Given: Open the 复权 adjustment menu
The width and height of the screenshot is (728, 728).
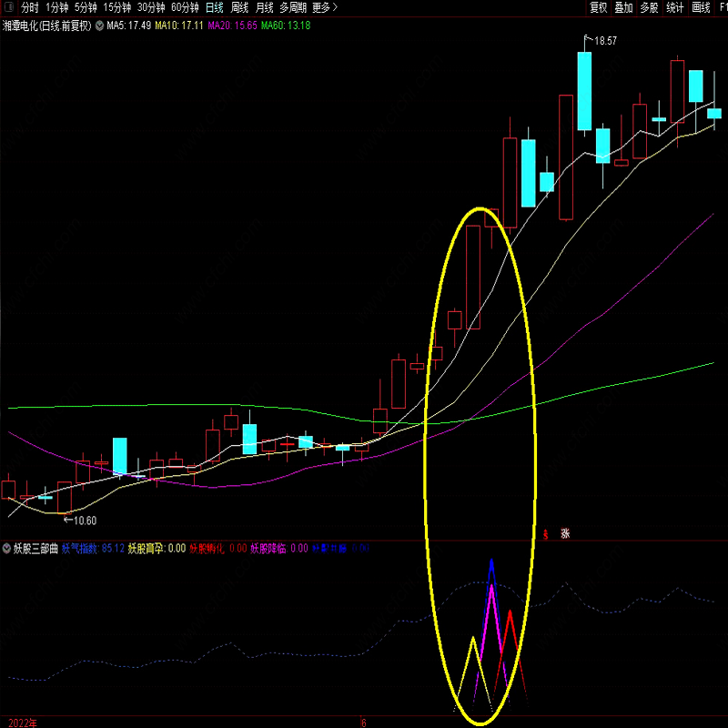Looking at the screenshot, I should [x=598, y=7].
